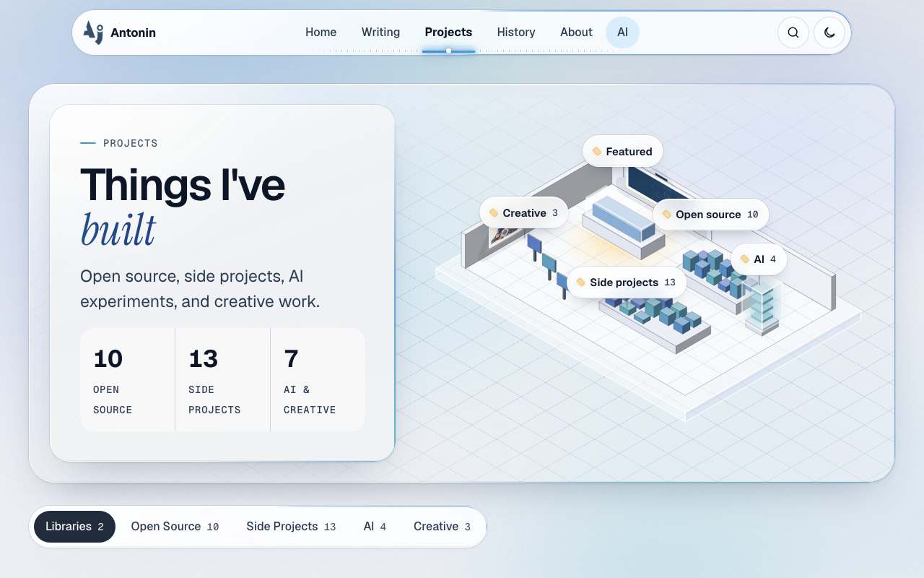Switch to the Libraries filter tab
This screenshot has width=924, height=578.
pos(74,527)
